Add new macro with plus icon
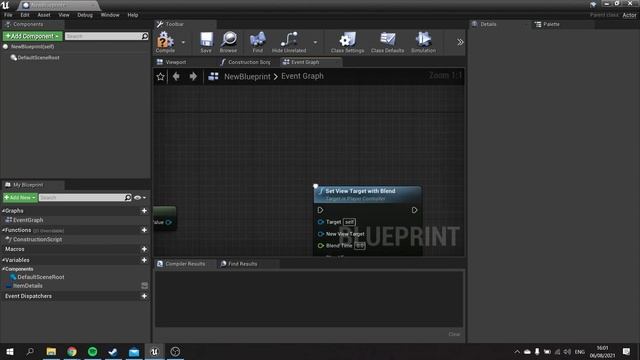The height and width of the screenshot is (360, 640). (x=144, y=249)
